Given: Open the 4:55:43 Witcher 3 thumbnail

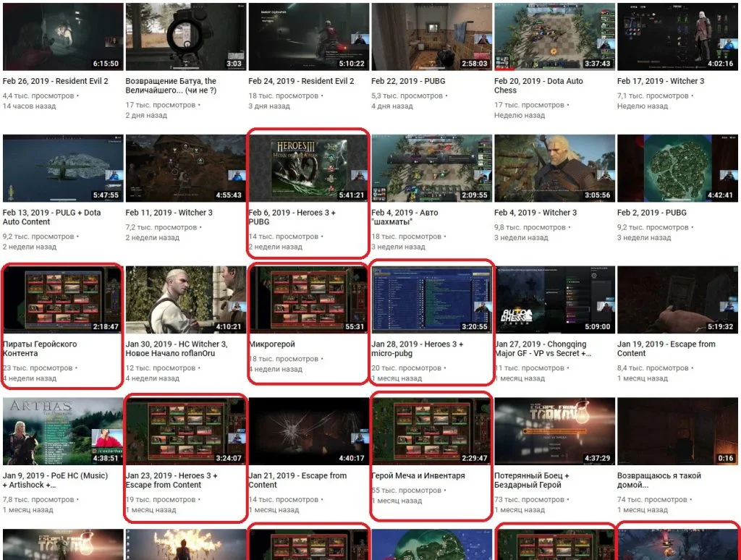Looking at the screenshot, I should pyautogui.click(x=186, y=169).
